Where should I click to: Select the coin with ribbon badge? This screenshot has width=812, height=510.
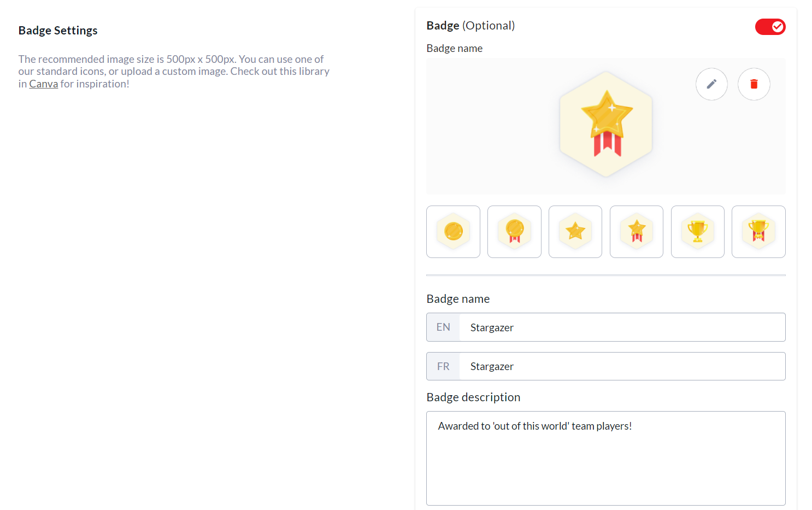[514, 232]
